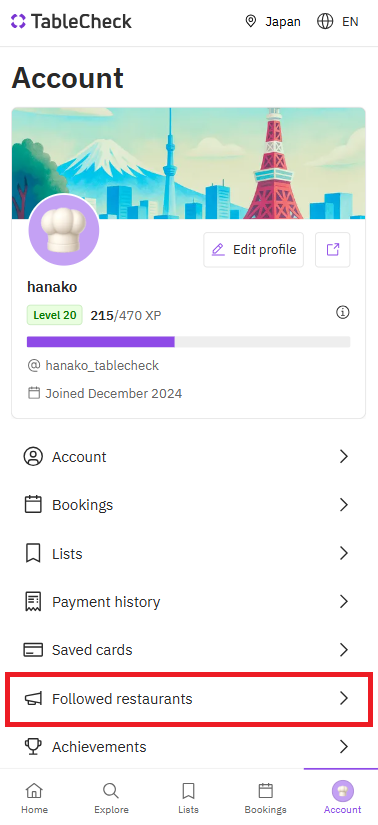Click the TableCheck logo
The height and width of the screenshot is (825, 378).
(x=71, y=22)
